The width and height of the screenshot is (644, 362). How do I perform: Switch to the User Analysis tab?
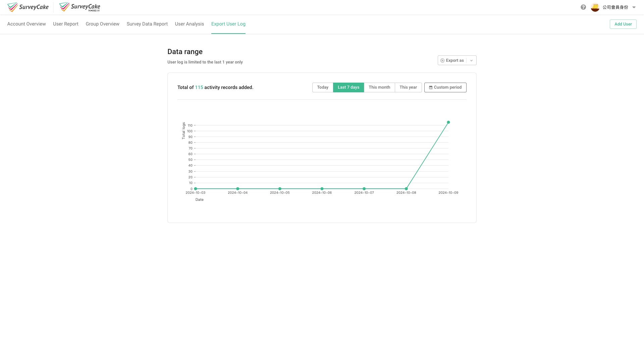189,24
